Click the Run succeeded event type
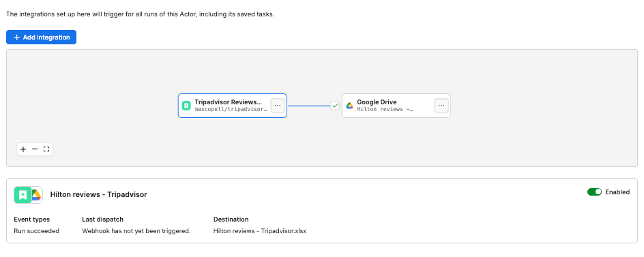The width and height of the screenshot is (644, 257). coord(37,231)
